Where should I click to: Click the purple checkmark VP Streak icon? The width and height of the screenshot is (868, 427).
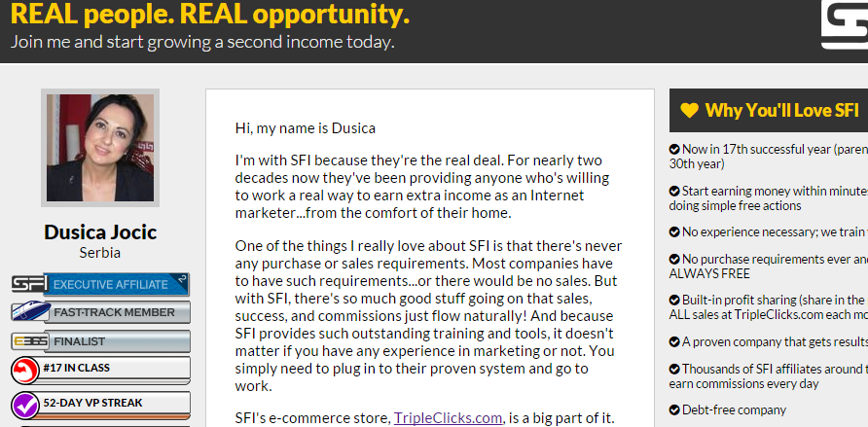pos(25,406)
